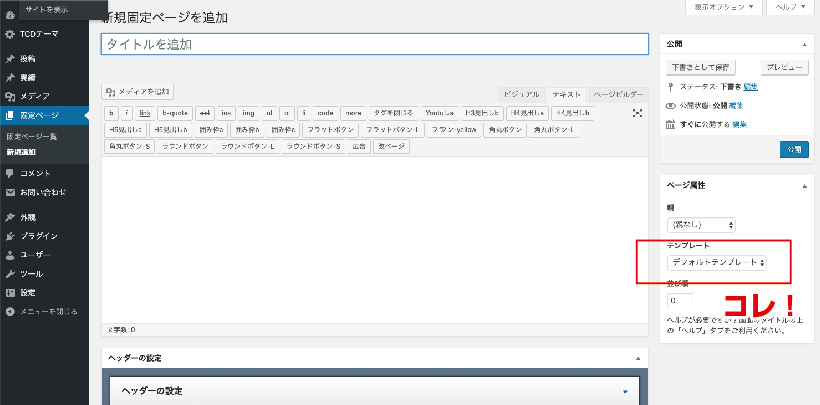This screenshot has height=405, width=820.
Task: Open the ユーザー (Users) menu
Action: coord(34,255)
